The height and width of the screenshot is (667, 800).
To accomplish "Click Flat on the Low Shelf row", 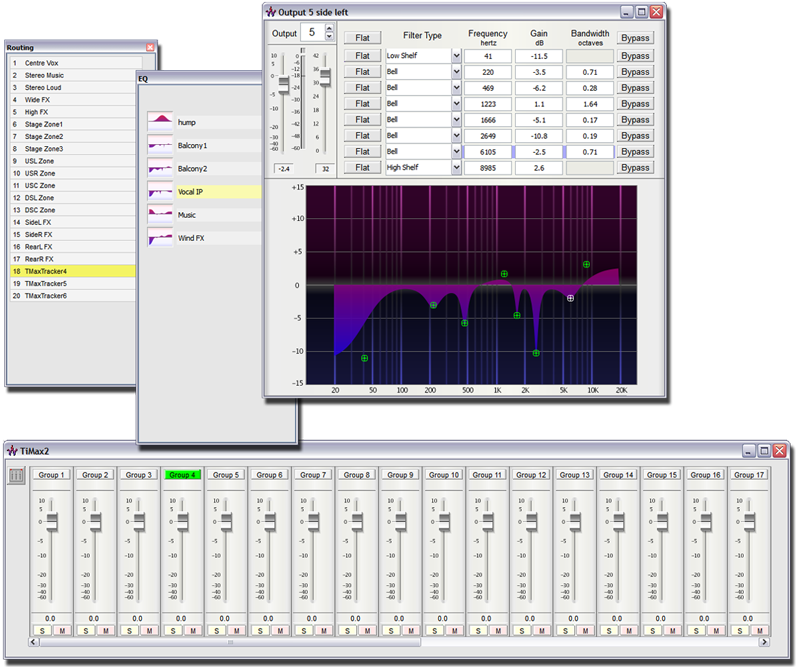I will pos(363,53).
